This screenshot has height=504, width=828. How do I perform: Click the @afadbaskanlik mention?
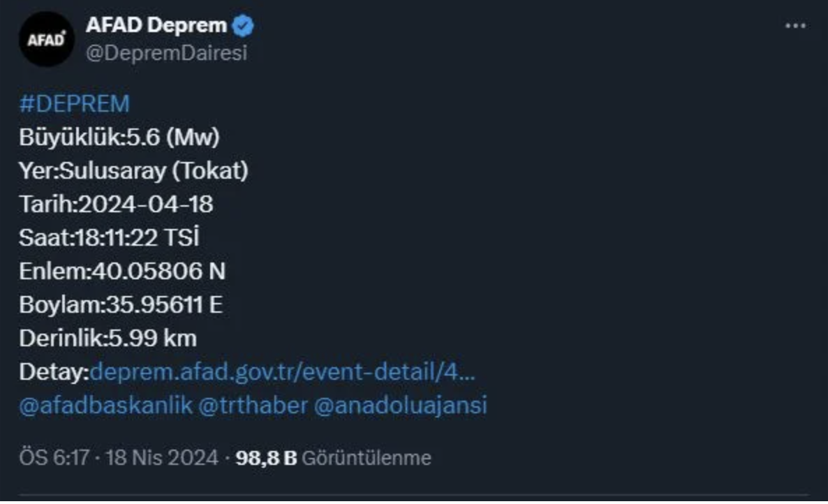pyautogui.click(x=105, y=406)
